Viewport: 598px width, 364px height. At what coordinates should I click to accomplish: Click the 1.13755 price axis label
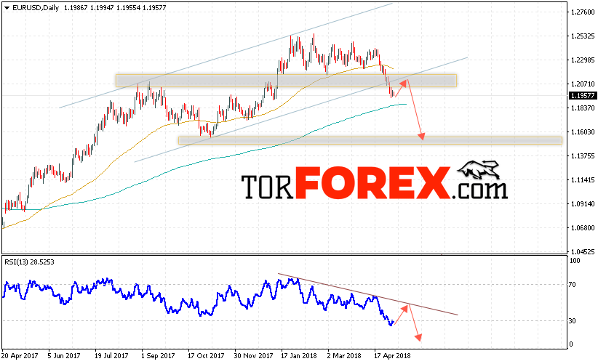click(583, 156)
